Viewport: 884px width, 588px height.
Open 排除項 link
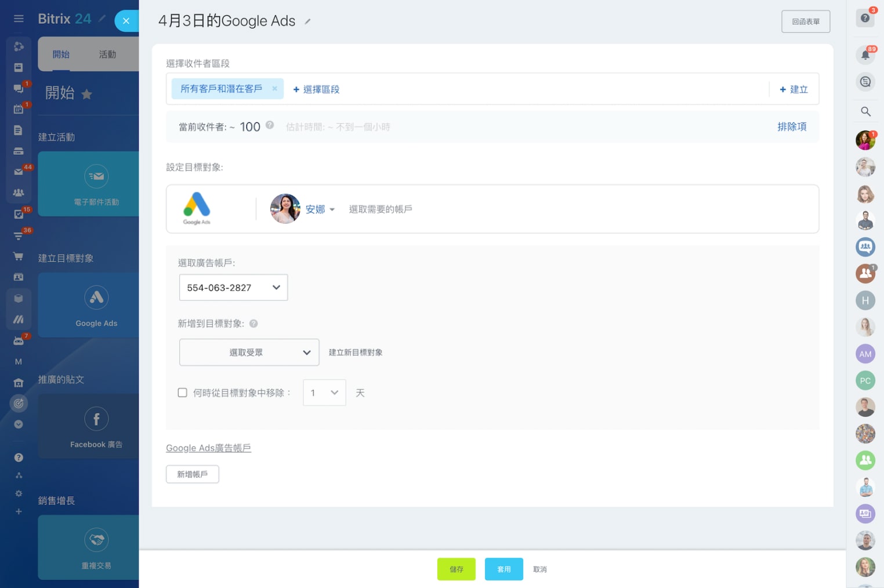point(792,126)
